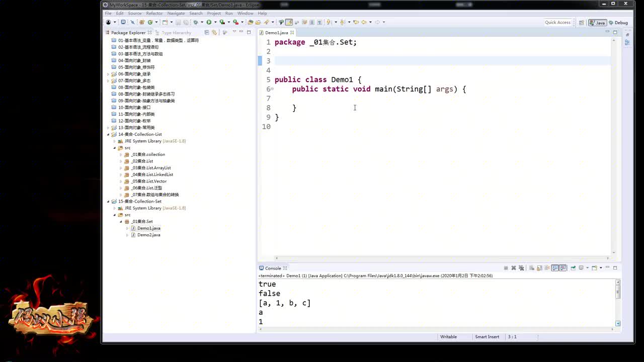Collapse the _01集合.Set package node

121,221
